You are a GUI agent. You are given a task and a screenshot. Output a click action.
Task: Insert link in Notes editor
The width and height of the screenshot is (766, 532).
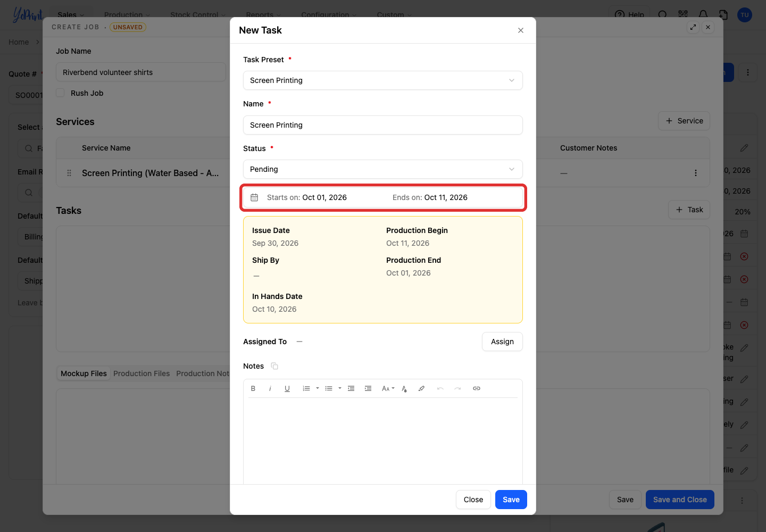pos(477,388)
